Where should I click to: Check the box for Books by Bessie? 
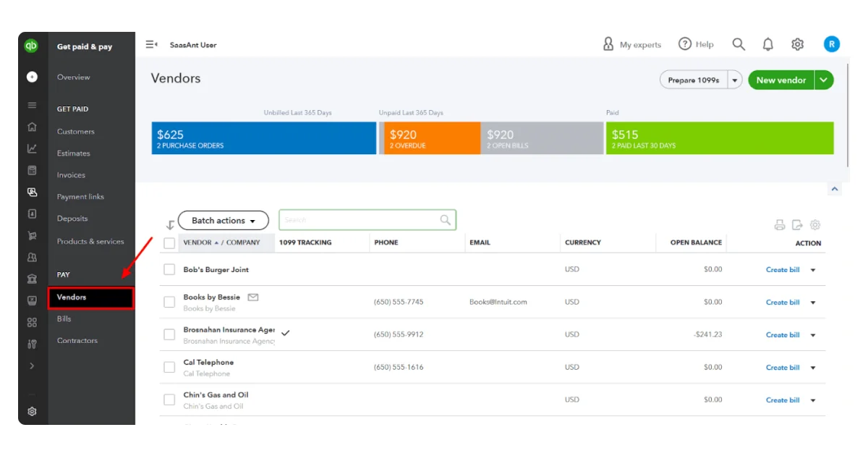pos(169,302)
